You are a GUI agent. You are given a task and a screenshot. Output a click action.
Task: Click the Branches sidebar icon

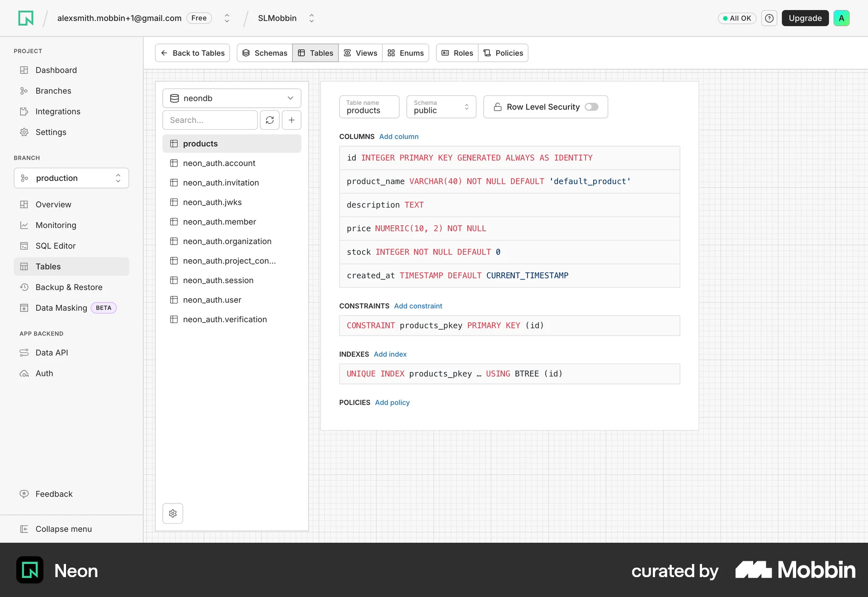pos(24,91)
